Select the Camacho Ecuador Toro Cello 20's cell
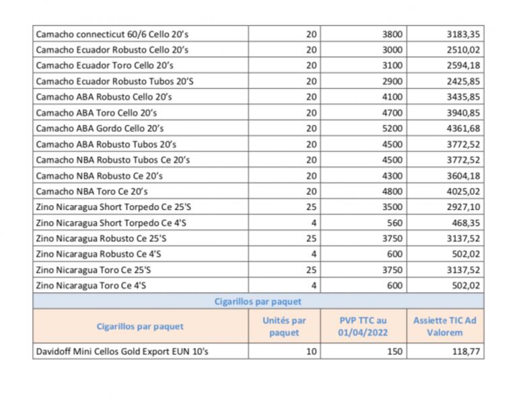The height and width of the screenshot is (420, 517). (104, 65)
